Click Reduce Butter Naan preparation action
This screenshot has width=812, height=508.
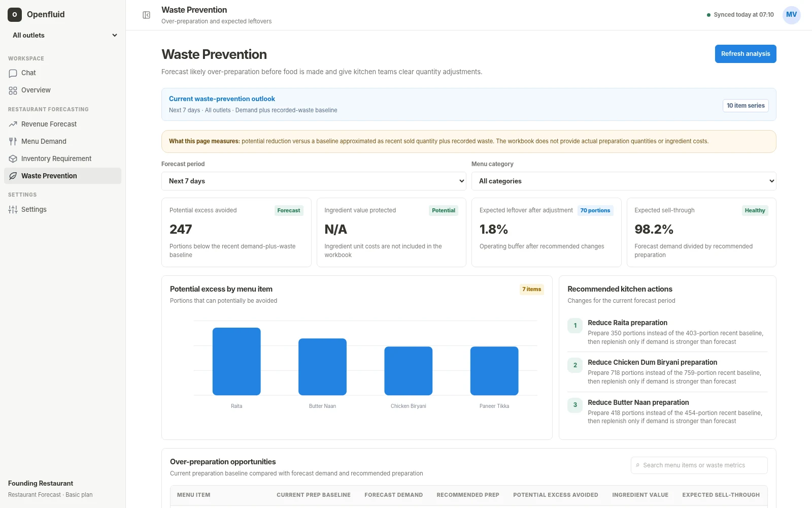tap(667, 411)
